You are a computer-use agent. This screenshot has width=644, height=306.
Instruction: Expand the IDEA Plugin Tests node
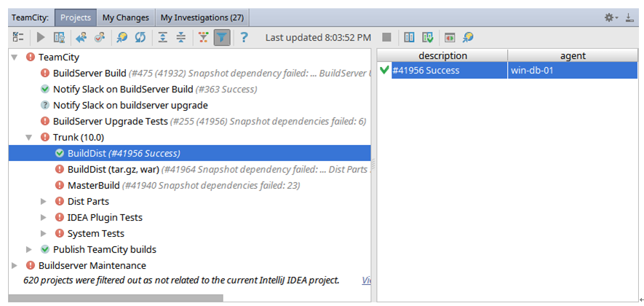tap(44, 218)
